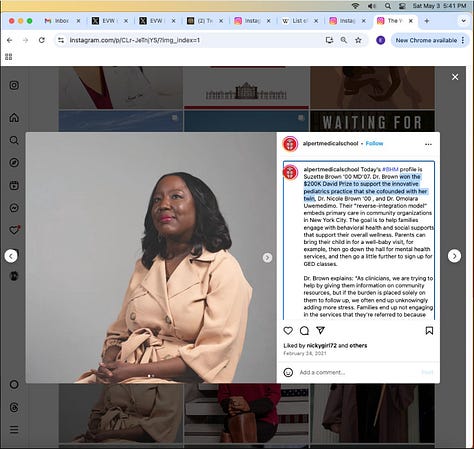Save the post with the bookmark icon
The image size is (474, 449).
(x=429, y=331)
